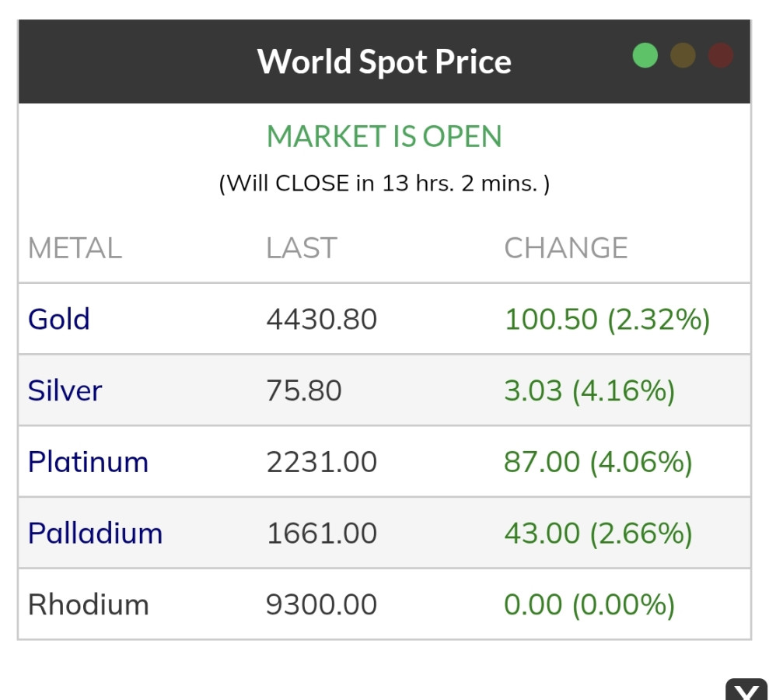Click the LAST column header
This screenshot has height=700, width=769.
pyautogui.click(x=302, y=248)
